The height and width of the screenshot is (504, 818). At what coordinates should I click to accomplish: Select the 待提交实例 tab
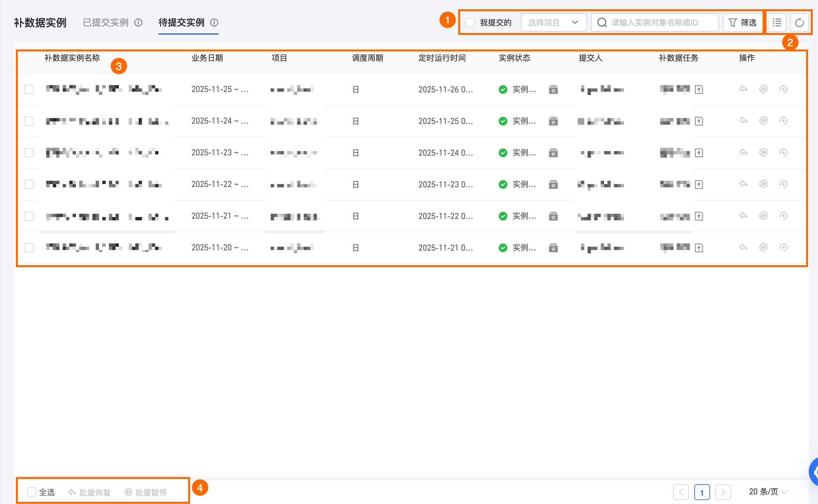click(x=181, y=23)
